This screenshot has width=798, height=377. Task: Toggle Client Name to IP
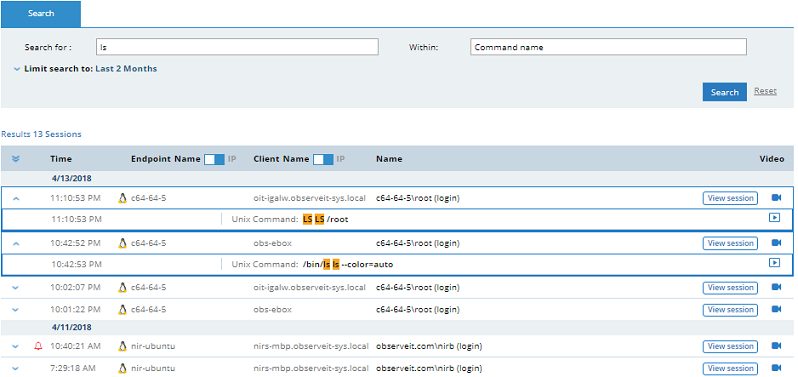(x=323, y=159)
